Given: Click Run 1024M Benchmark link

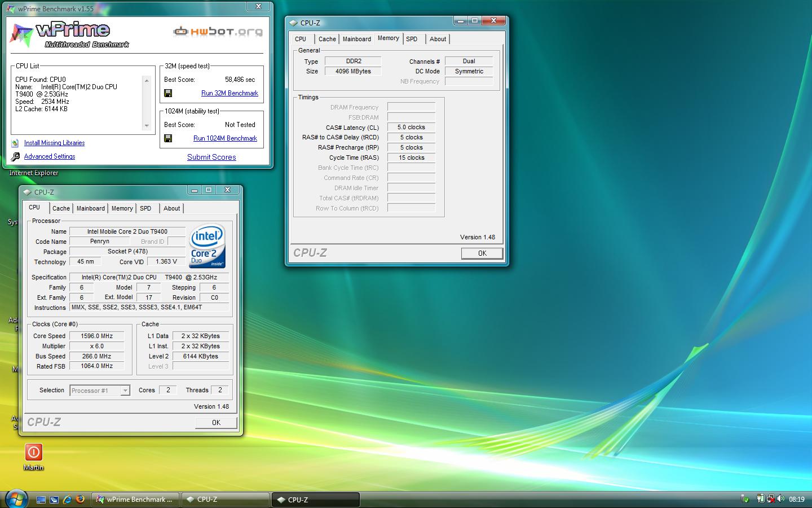Looking at the screenshot, I should (x=225, y=138).
